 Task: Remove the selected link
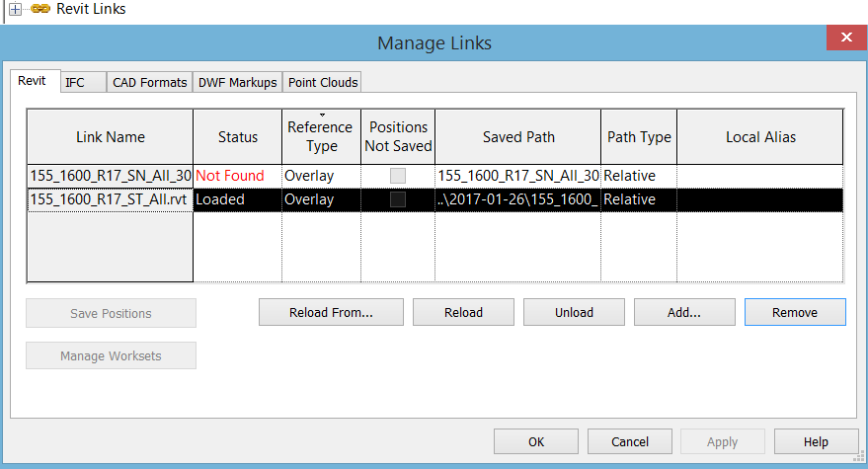click(x=795, y=312)
